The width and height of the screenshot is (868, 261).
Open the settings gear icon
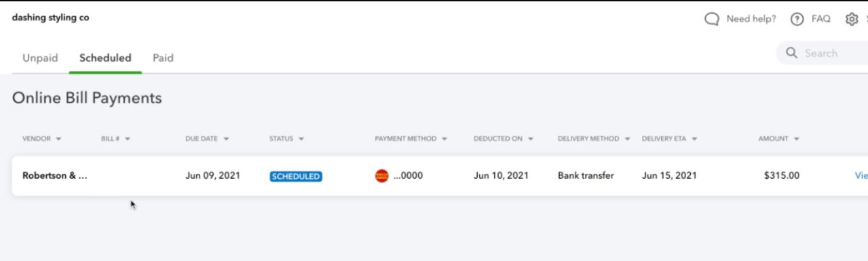click(x=852, y=18)
